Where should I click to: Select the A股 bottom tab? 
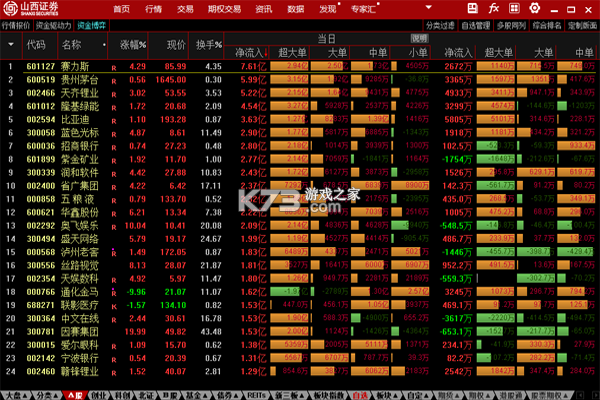coord(75,395)
